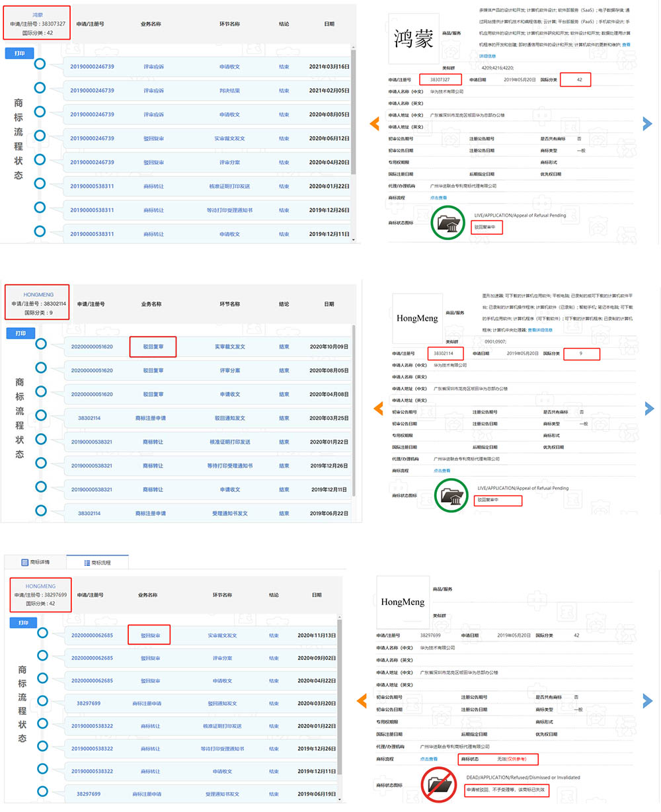The height and width of the screenshot is (812, 661).
Task: Open 查看详细信息 link under the 鸿蒙 goods/services text
Action: tap(487, 56)
